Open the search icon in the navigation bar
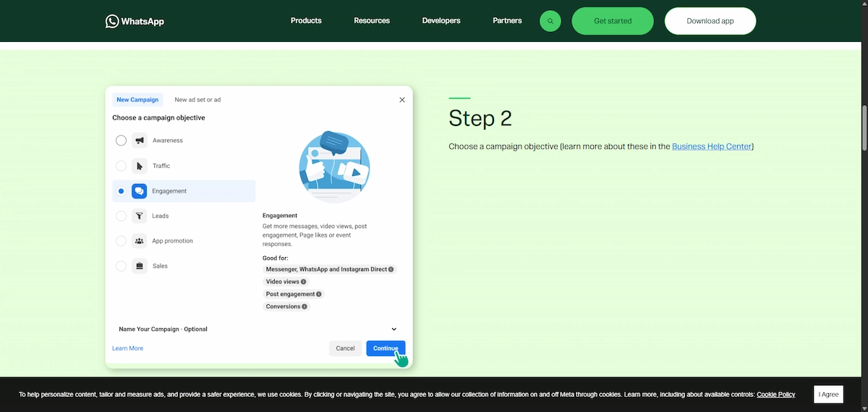The height and width of the screenshot is (412, 868). (550, 21)
